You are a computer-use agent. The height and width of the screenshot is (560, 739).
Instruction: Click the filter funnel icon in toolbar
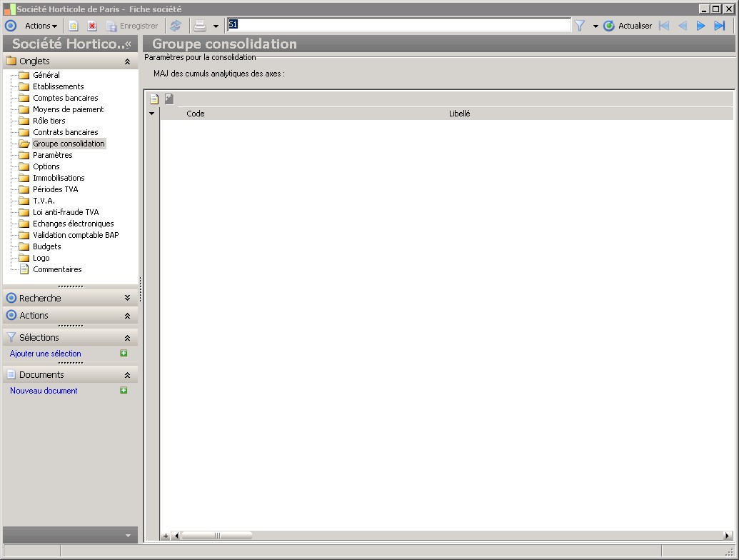tap(580, 26)
